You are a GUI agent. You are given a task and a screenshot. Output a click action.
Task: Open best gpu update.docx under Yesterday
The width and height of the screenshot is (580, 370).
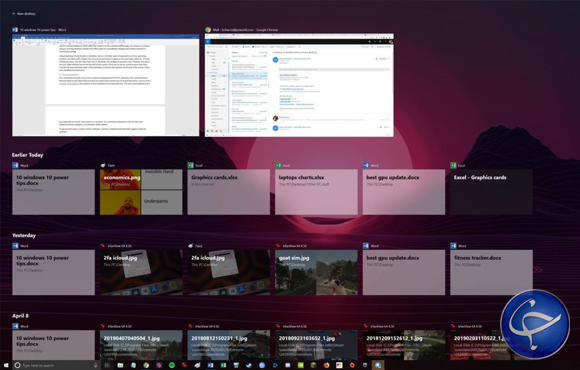click(x=404, y=272)
